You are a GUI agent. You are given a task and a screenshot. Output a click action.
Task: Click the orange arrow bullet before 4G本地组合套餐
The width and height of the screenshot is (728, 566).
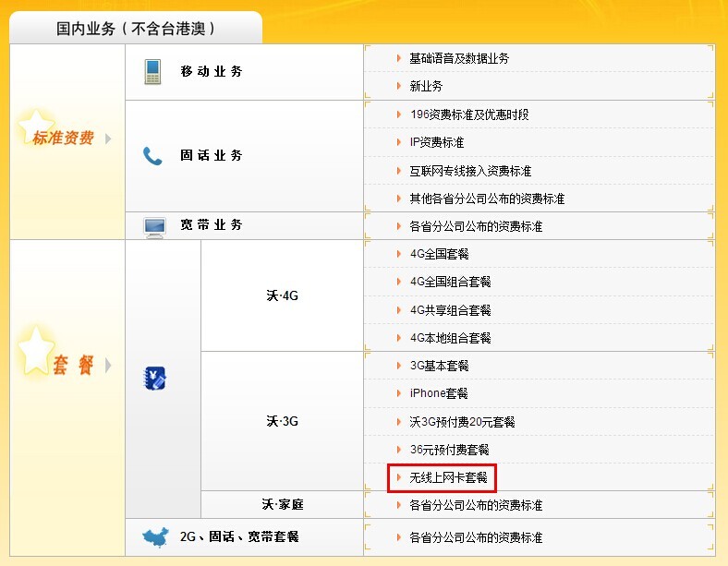tap(399, 337)
